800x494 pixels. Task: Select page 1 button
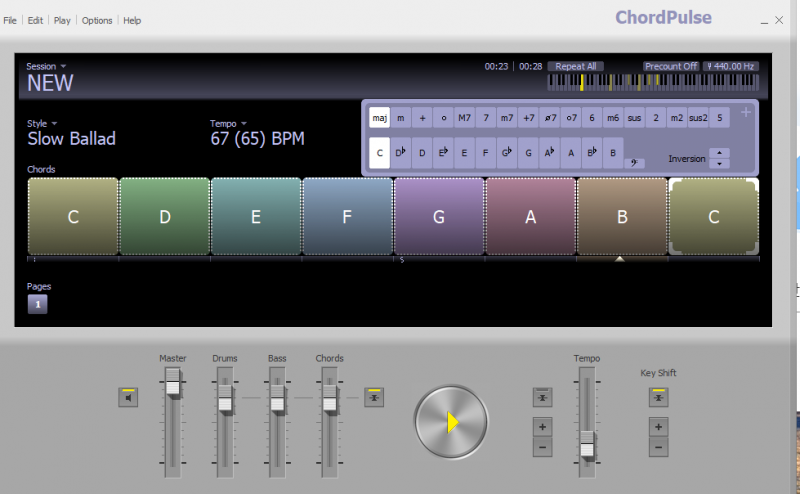(x=37, y=304)
